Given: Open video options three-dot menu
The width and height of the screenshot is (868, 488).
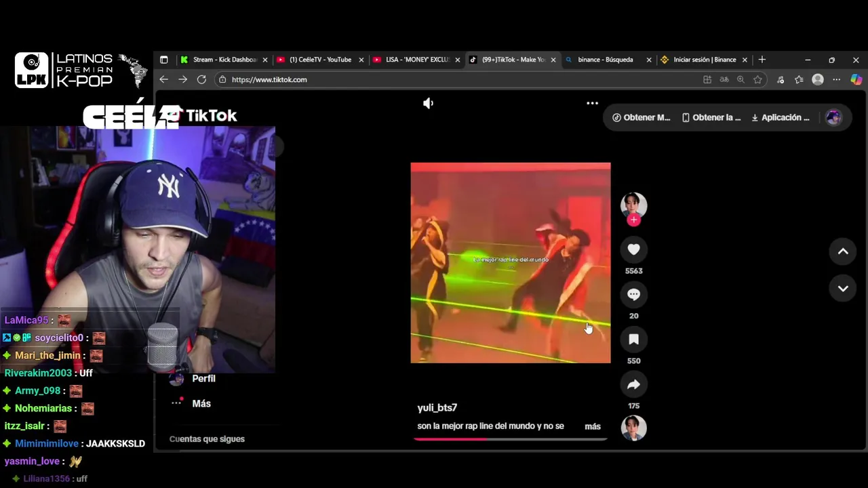Looking at the screenshot, I should [592, 103].
